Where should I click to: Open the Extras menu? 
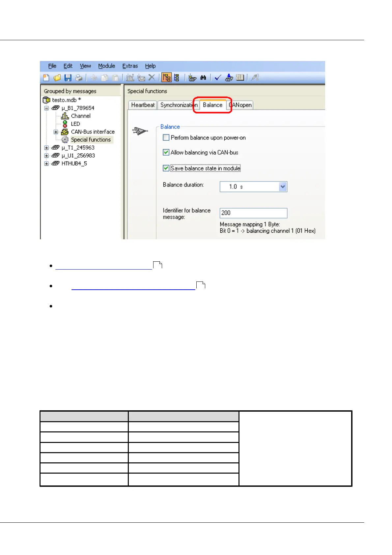(130, 66)
